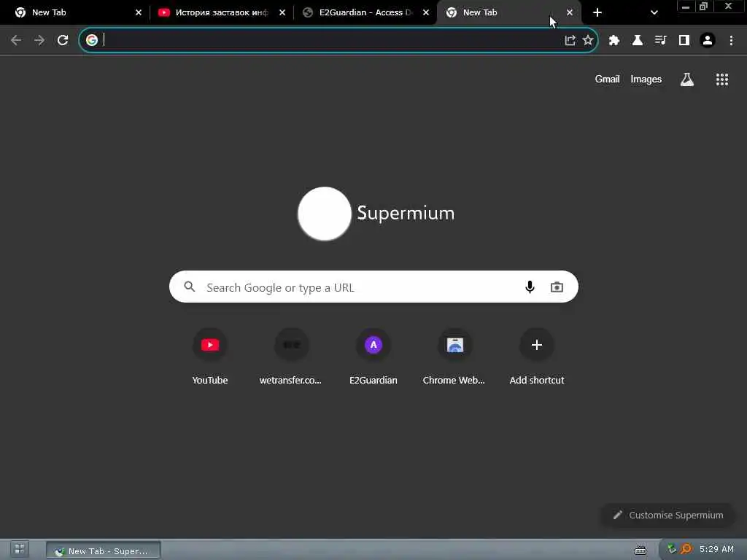Click Customise Supermium button
The height and width of the screenshot is (560, 747).
point(668,516)
